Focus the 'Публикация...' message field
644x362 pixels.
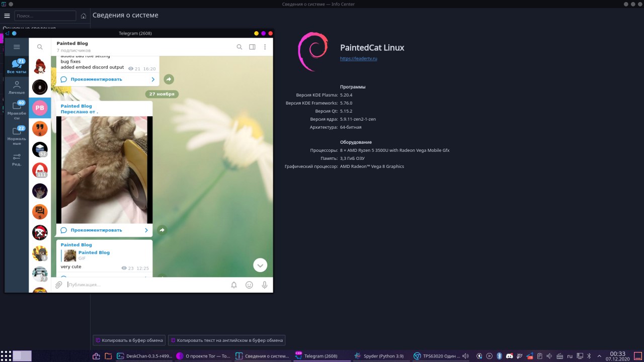click(146, 285)
